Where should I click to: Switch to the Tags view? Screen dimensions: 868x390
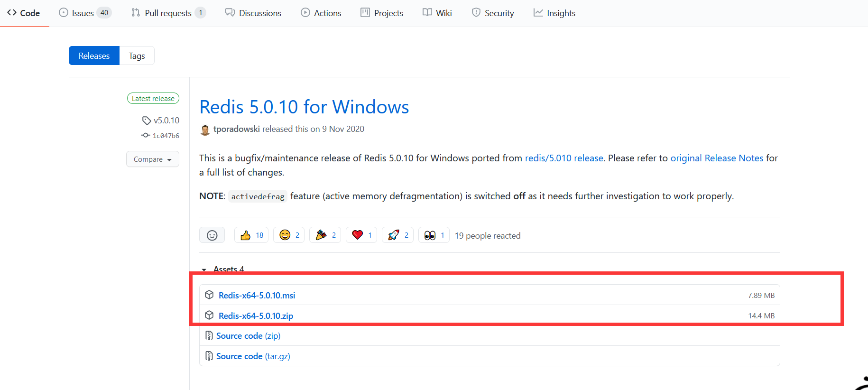[x=137, y=56]
